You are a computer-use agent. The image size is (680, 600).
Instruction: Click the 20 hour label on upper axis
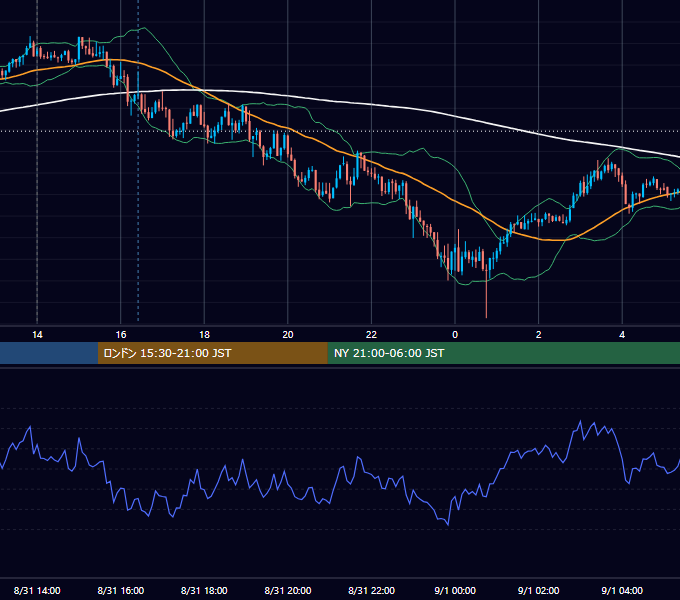coord(288,335)
